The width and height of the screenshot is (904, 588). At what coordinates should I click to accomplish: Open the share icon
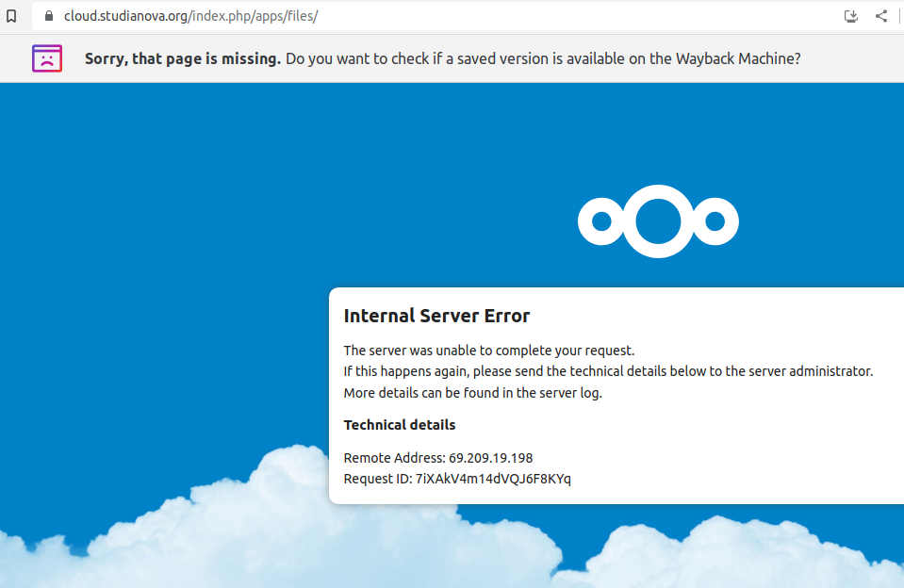[x=881, y=15]
